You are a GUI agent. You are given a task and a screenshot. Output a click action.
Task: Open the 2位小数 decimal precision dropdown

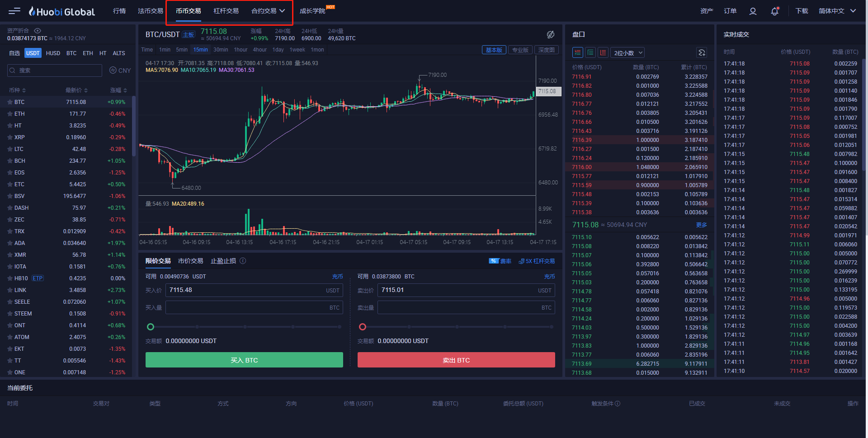[627, 53]
